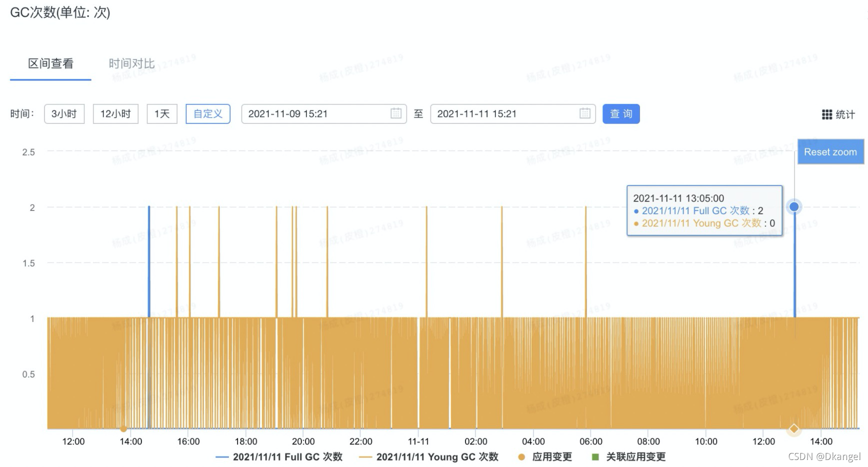Toggle Young GC 次数 series in legend

[429, 457]
